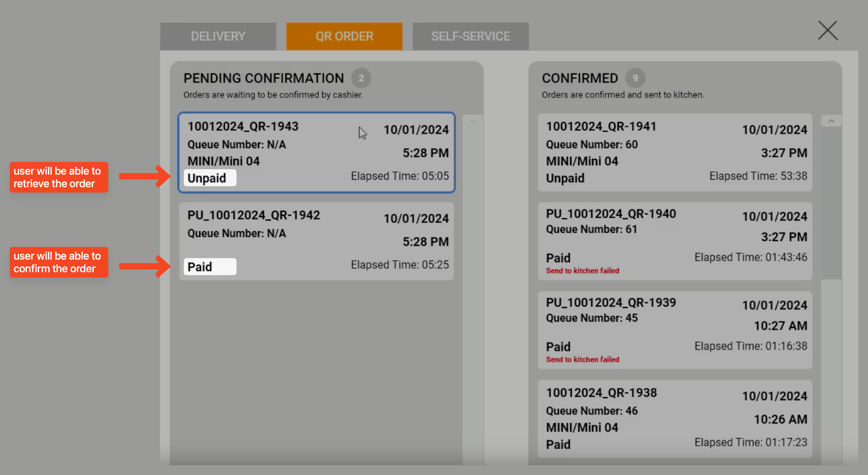Click the Confirmed list scrollbar thumb
Screen dimensions: 868x475
[x=831, y=203]
